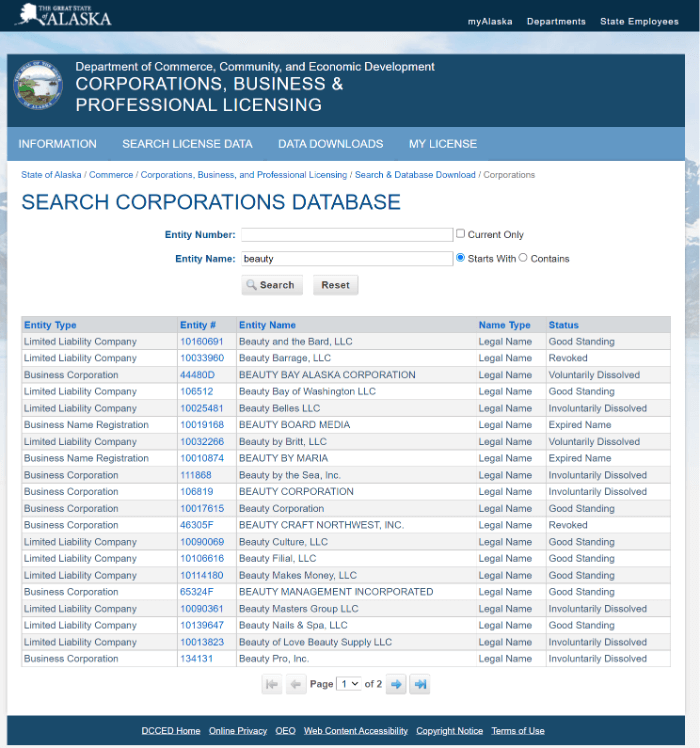This screenshot has width=700, height=748.
Task: Go to the previous results page arrow
Action: 296,684
